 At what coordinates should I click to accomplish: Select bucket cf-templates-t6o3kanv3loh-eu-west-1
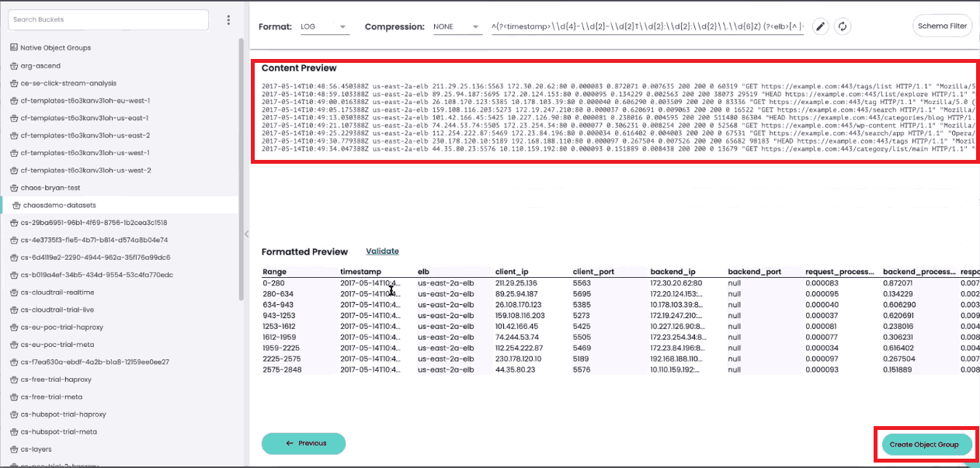coord(85,101)
